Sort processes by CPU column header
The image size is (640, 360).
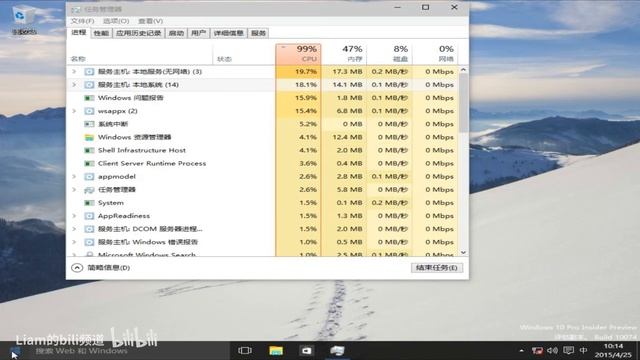298,54
